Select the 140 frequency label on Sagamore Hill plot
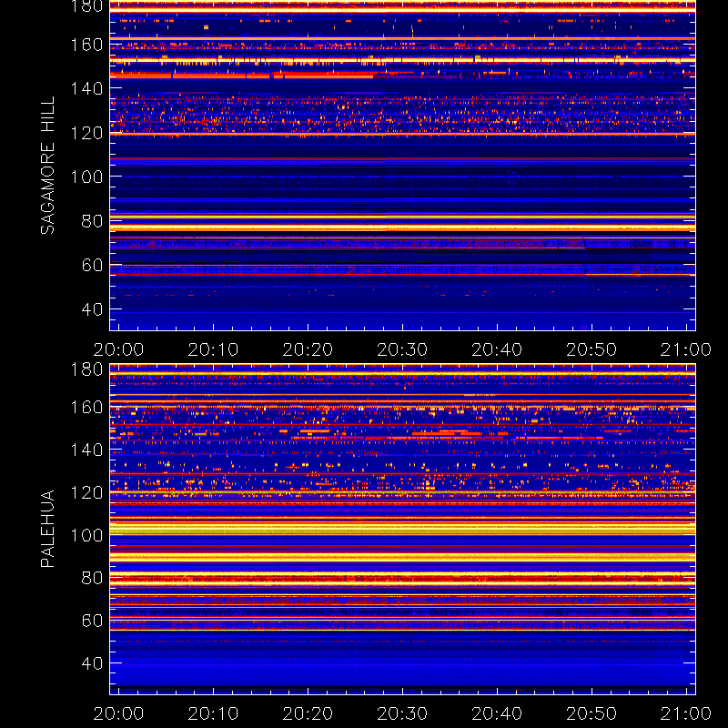Viewport: 728px width, 728px height. point(86,88)
